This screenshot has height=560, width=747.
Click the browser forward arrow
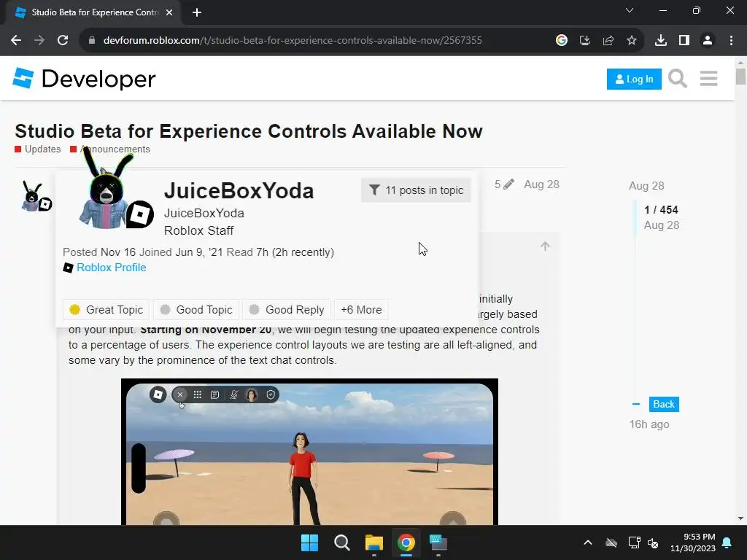pyautogui.click(x=39, y=41)
